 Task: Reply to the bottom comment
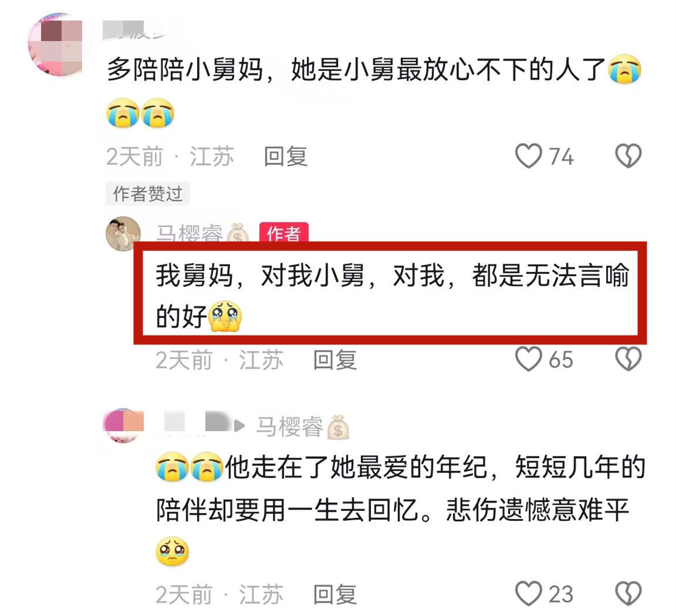[x=335, y=594]
